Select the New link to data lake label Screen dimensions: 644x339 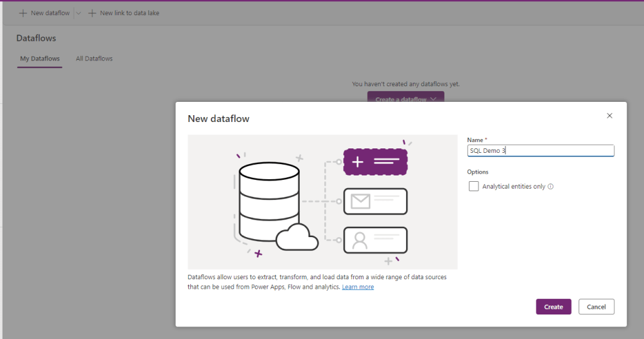click(x=129, y=13)
